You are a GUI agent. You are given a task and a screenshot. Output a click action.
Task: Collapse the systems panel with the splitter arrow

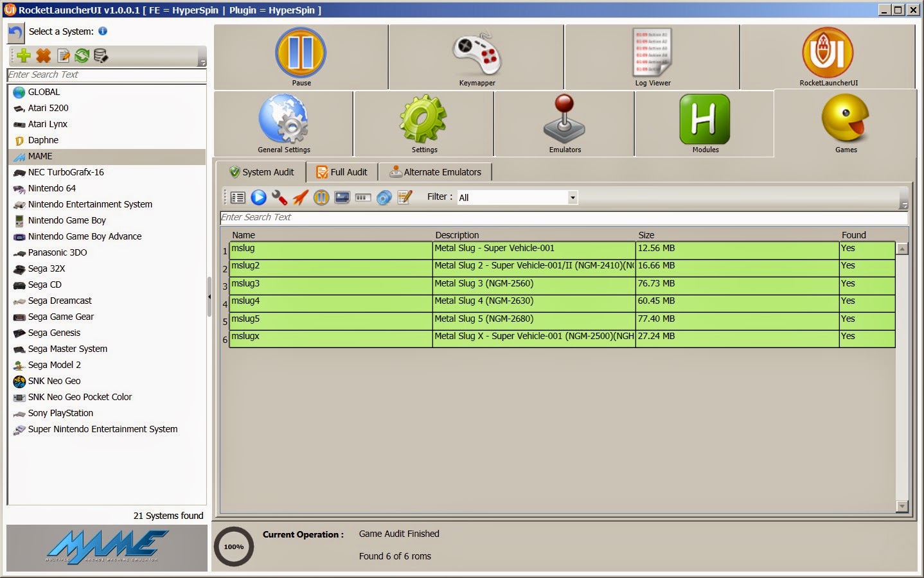point(209,297)
